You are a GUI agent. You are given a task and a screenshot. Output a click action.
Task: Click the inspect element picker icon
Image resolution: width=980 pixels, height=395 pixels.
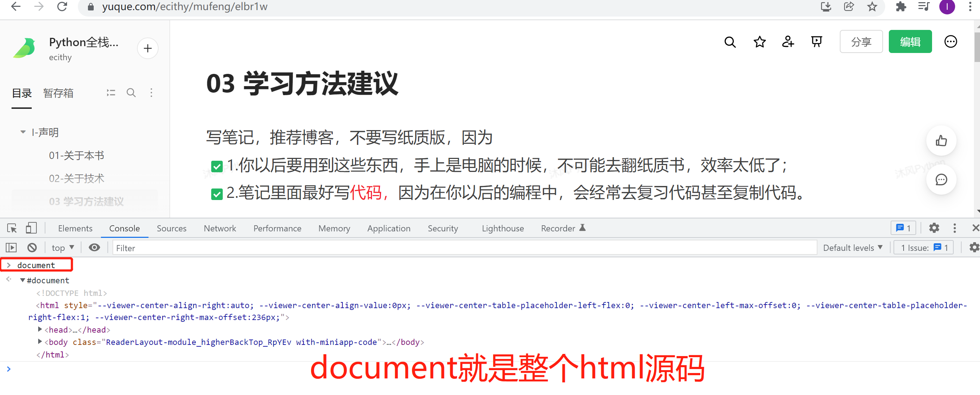click(x=12, y=228)
